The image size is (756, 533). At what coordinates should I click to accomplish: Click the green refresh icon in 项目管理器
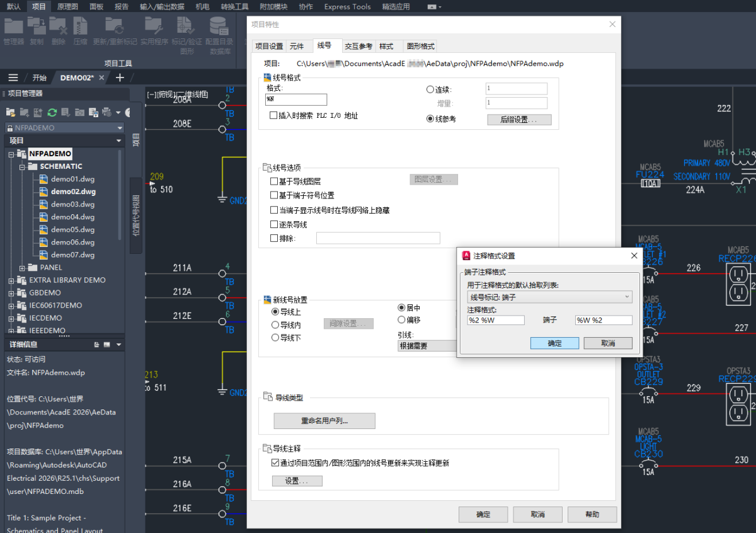click(52, 112)
